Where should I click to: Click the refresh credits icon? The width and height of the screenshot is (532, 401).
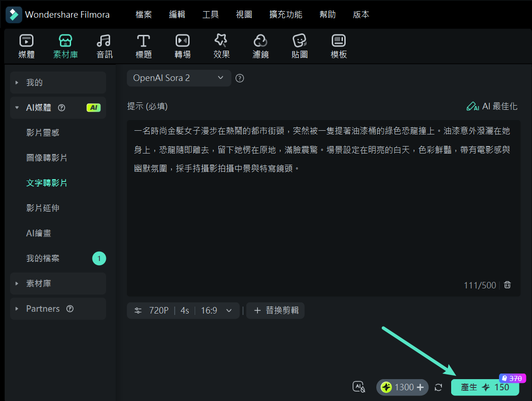click(438, 387)
